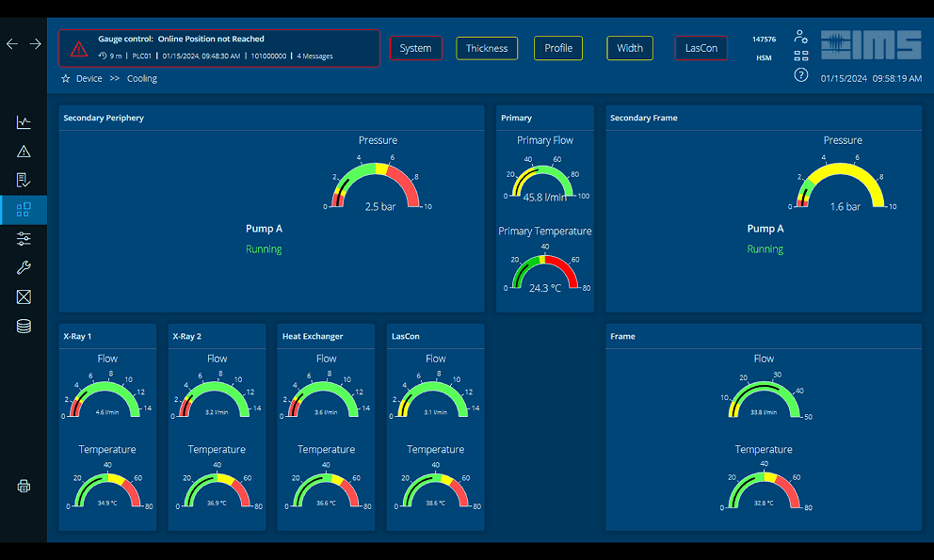Open the database sidebar icon
The image size is (934, 560).
(24, 327)
